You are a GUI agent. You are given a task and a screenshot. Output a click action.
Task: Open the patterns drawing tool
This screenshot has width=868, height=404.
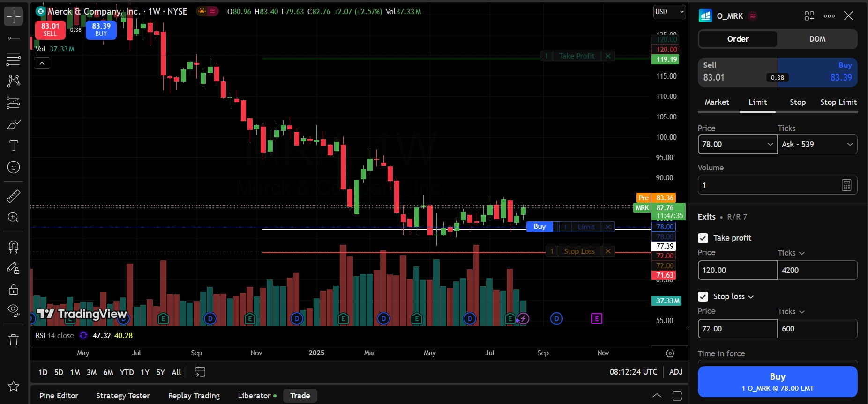pos(14,81)
